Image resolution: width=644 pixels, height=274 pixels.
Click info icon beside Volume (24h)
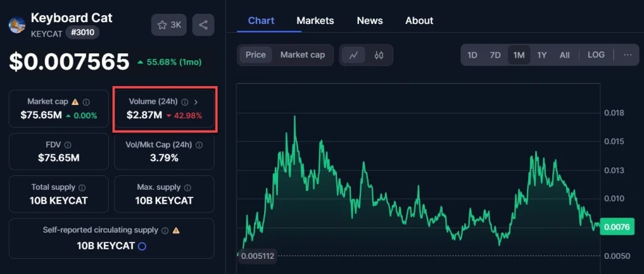tap(185, 102)
